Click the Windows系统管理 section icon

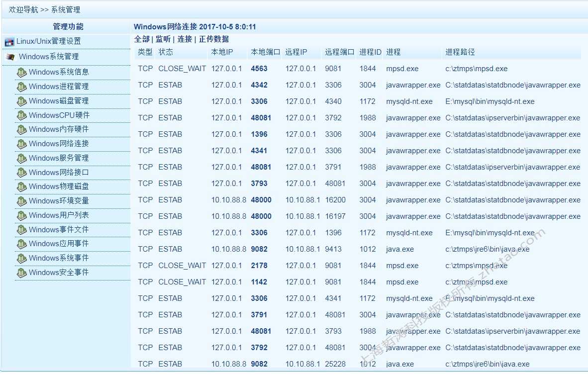(10, 57)
